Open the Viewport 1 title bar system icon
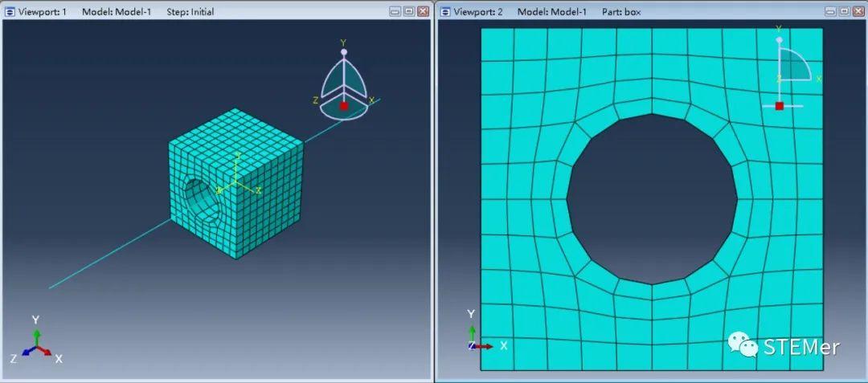This screenshot has height=383, width=868. 10,11
